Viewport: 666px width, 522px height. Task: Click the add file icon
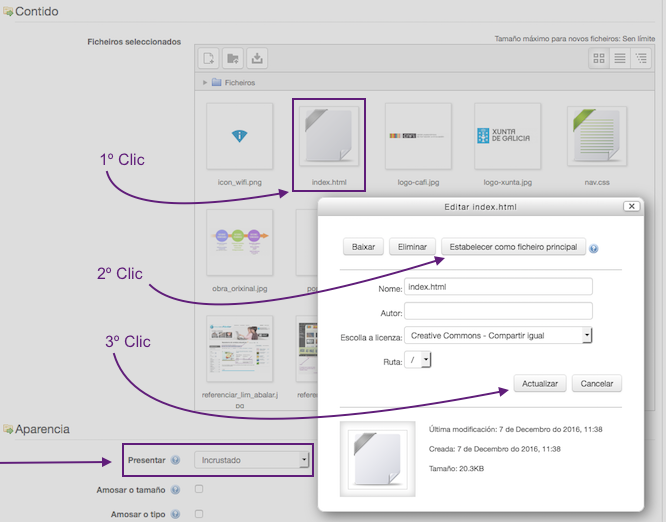pyautogui.click(x=208, y=58)
